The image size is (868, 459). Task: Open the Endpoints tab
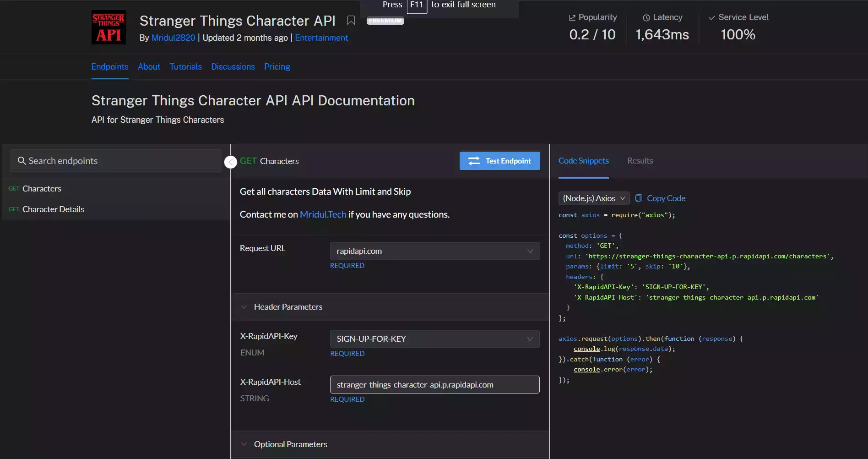pyautogui.click(x=110, y=66)
